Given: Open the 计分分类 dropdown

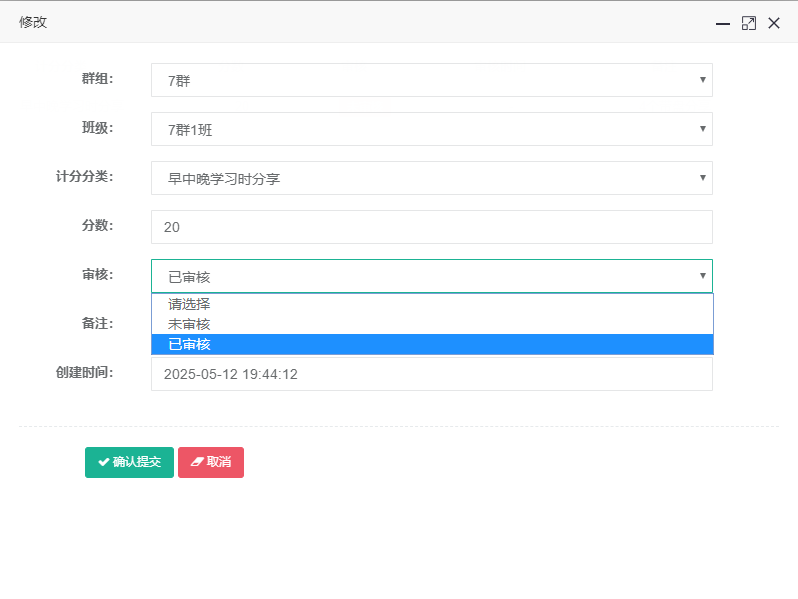Looking at the screenshot, I should [431, 178].
